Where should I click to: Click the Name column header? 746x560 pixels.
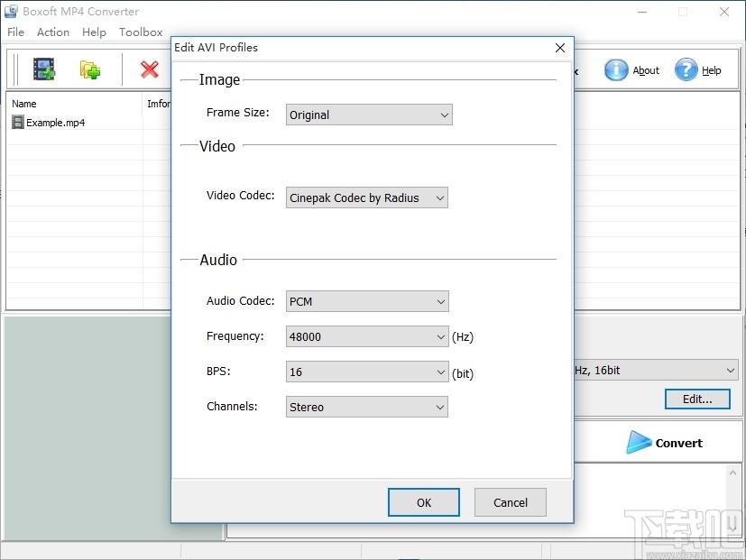[74, 104]
